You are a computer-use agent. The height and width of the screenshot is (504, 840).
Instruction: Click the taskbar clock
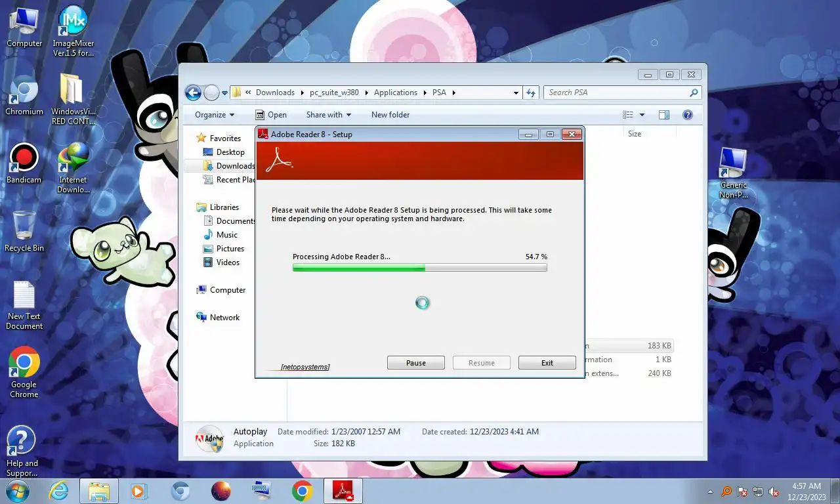807,492
